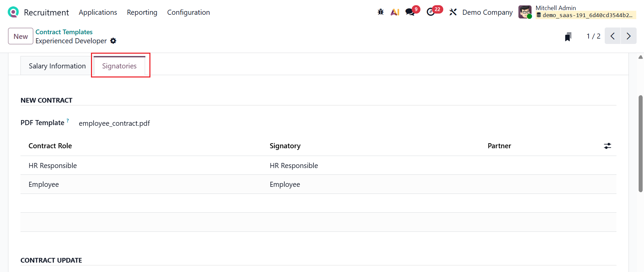Select the Signatories tab

tap(119, 66)
